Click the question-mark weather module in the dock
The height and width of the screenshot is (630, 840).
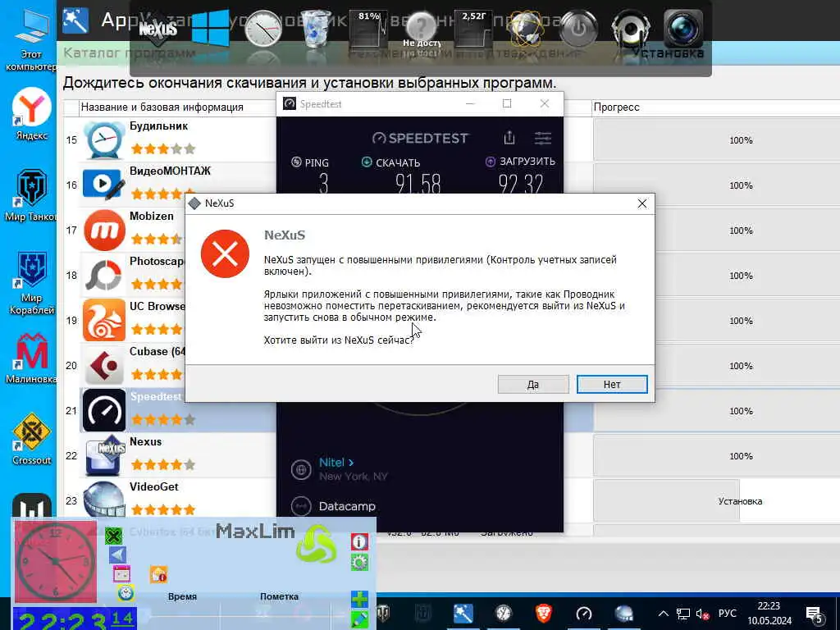coord(421,28)
